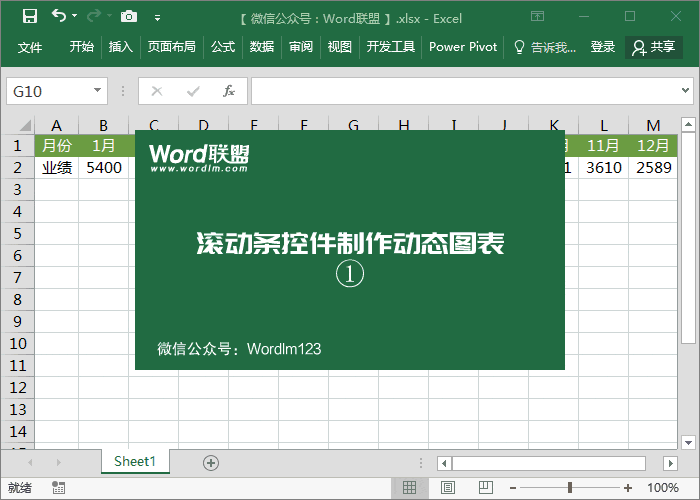Screen dimensions: 700x500
Task: Click cell containing 1月
Action: click(x=104, y=146)
